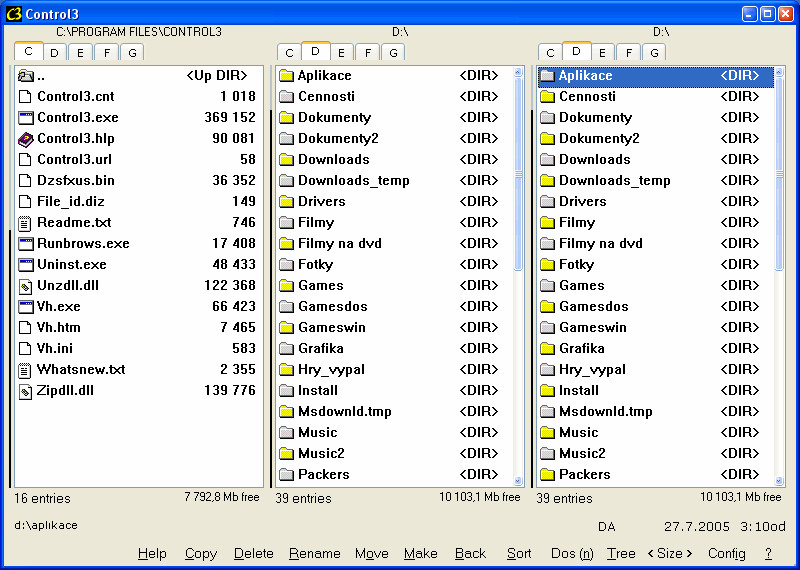The image size is (800, 570).
Task: Switch left panel to drive G tab
Action: 132,52
